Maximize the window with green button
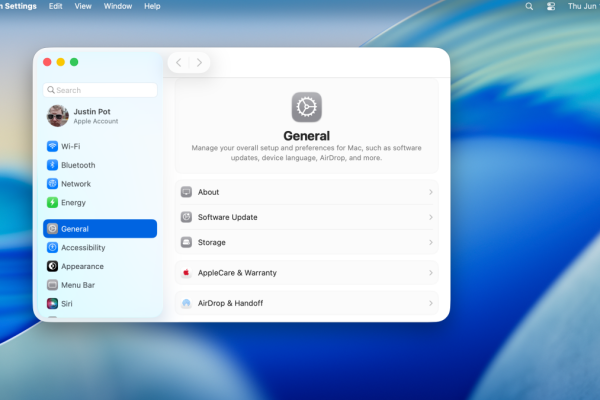 (x=74, y=62)
